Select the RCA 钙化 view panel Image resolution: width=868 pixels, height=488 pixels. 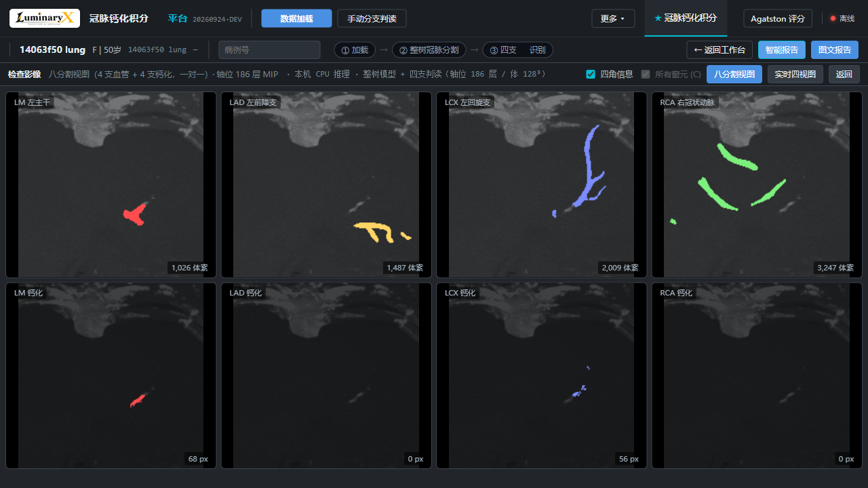[x=757, y=375]
